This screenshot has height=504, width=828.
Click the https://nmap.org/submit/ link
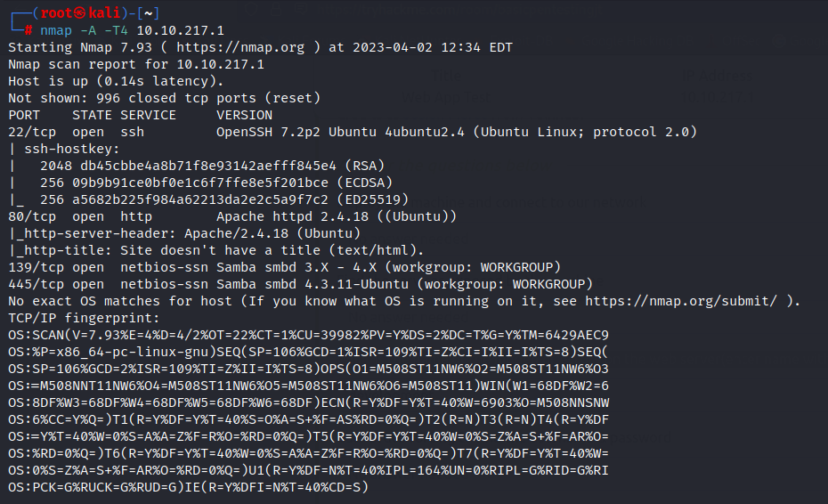click(x=681, y=301)
